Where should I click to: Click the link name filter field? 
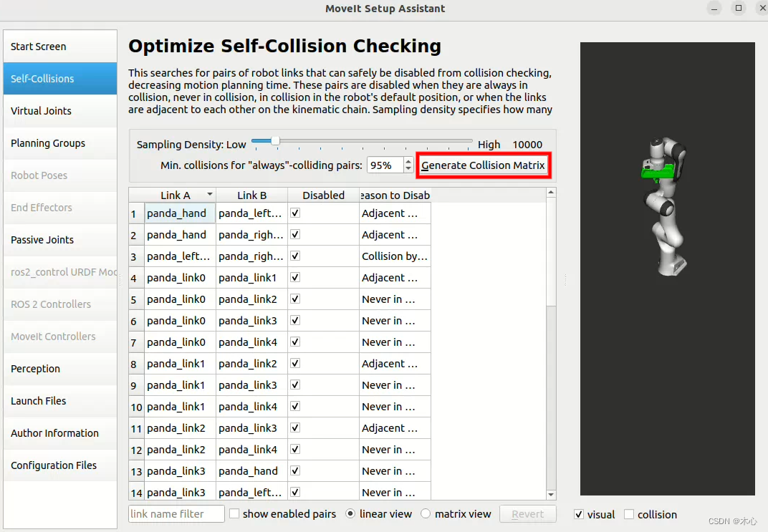coord(176,514)
